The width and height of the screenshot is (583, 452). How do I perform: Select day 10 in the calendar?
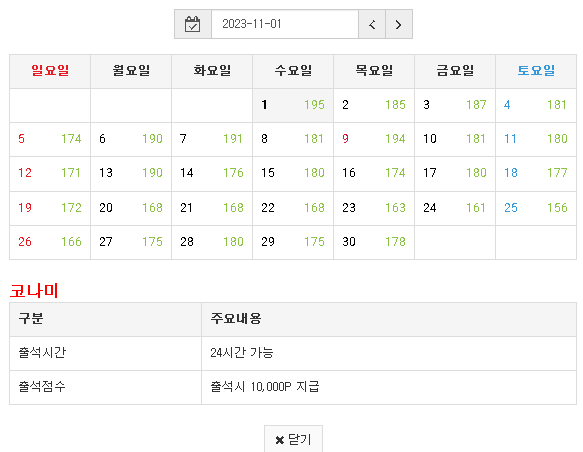pos(430,139)
